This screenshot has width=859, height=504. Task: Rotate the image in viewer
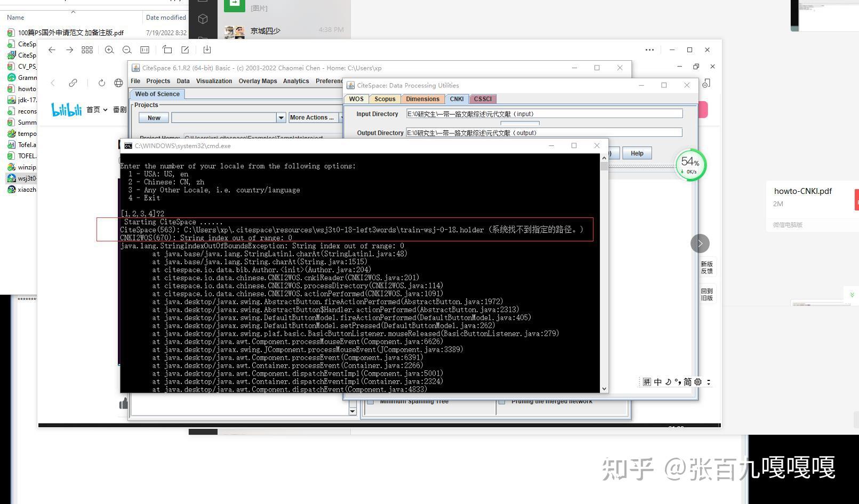click(x=167, y=50)
